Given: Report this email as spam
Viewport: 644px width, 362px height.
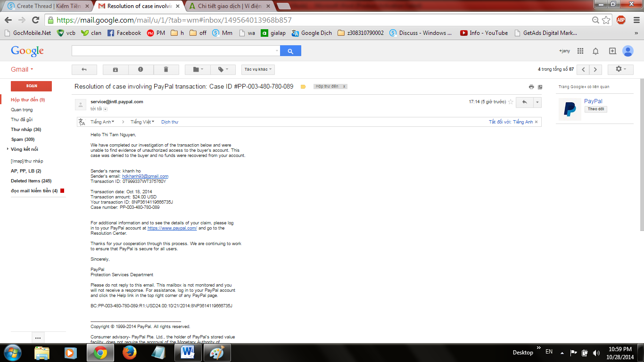Looking at the screenshot, I should pyautogui.click(x=140, y=69).
